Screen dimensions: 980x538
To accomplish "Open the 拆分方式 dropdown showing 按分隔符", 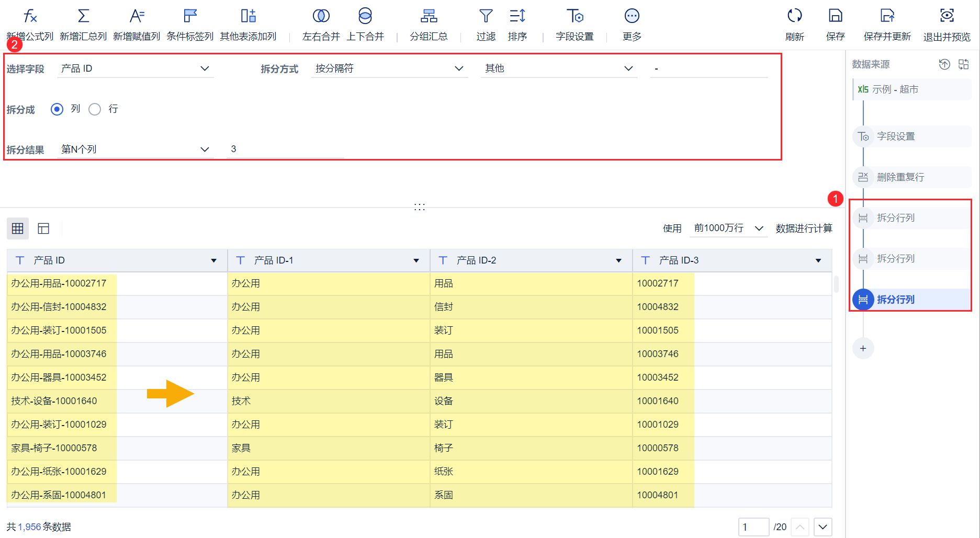I will tap(390, 68).
